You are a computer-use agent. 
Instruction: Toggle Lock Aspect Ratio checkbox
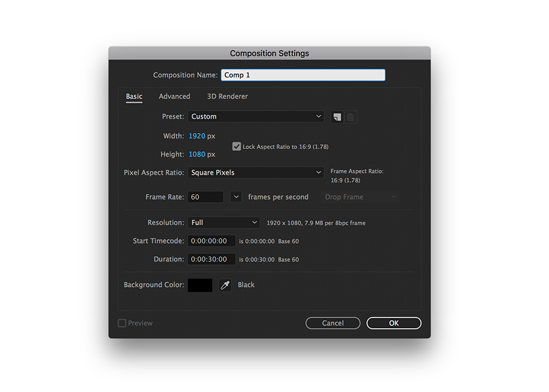tap(237, 146)
